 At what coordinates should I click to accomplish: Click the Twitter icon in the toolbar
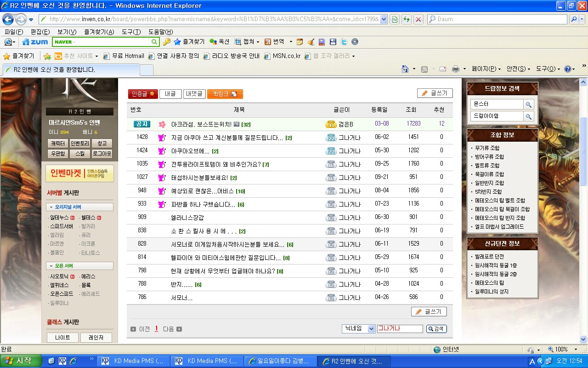[x=344, y=42]
